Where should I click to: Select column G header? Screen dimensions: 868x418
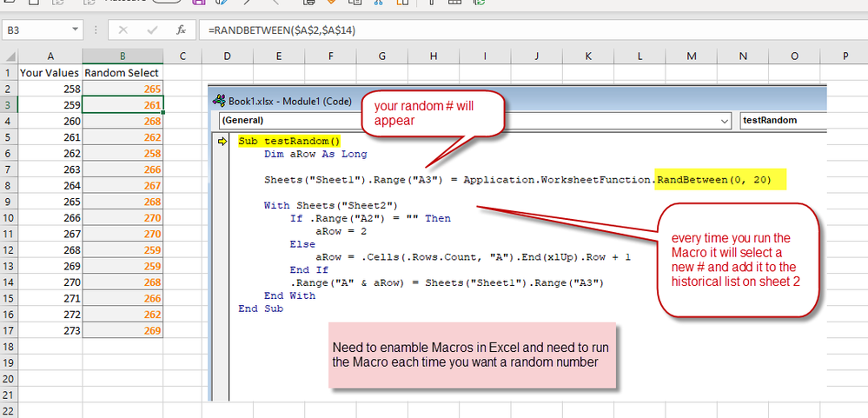[382, 56]
